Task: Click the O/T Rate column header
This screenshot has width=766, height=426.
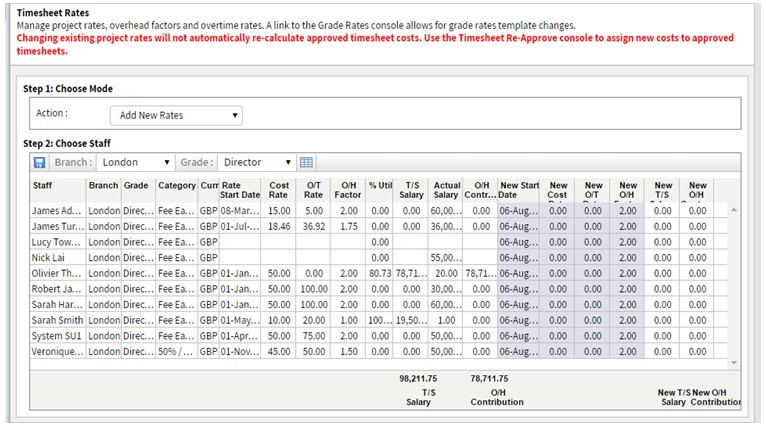Action: [313, 190]
